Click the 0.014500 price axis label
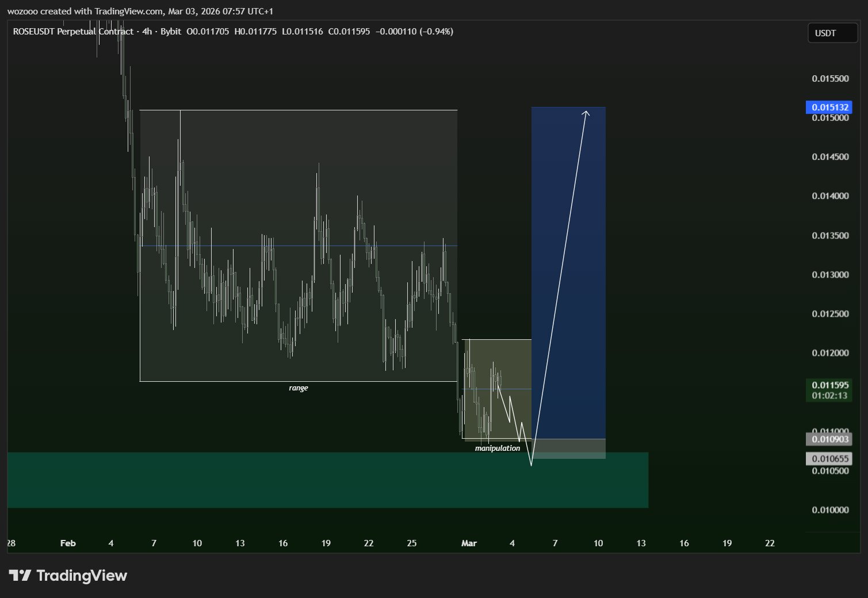Viewport: 868px width, 598px height. point(830,157)
